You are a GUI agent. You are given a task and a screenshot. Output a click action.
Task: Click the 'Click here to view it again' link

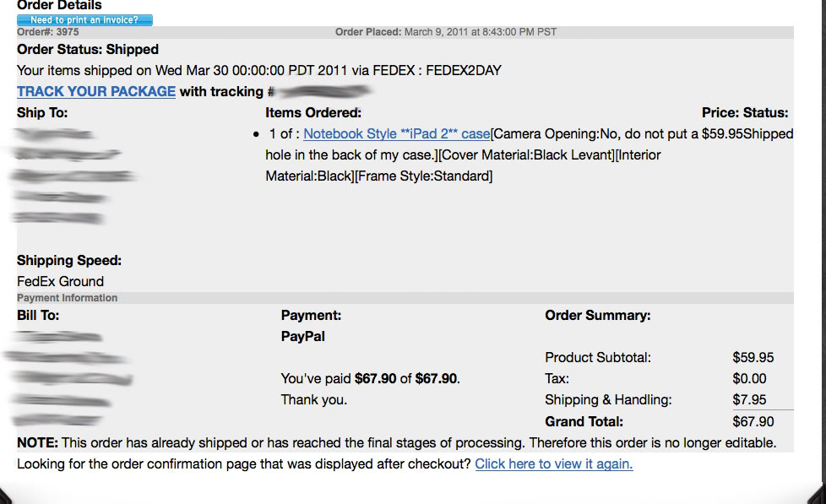click(x=553, y=463)
